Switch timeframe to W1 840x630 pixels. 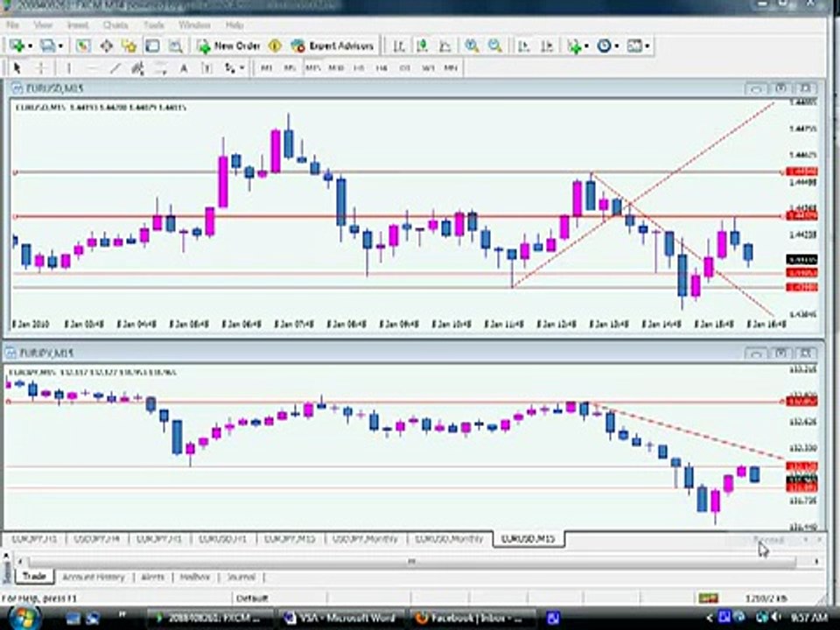pyautogui.click(x=428, y=68)
